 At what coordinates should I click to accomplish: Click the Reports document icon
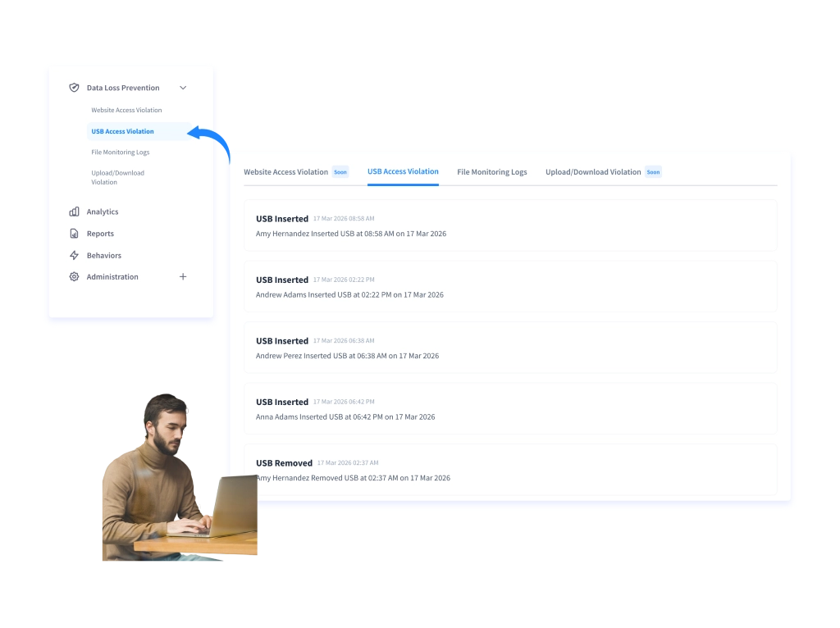[74, 234]
